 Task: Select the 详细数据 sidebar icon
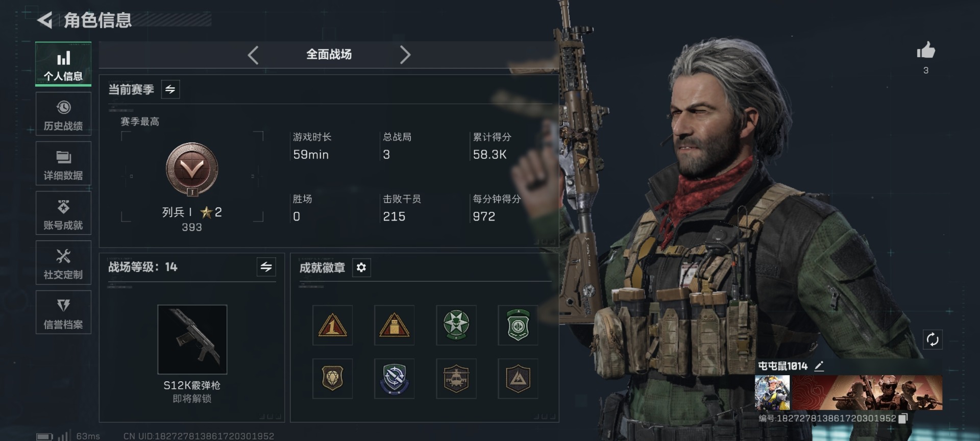[x=63, y=158]
